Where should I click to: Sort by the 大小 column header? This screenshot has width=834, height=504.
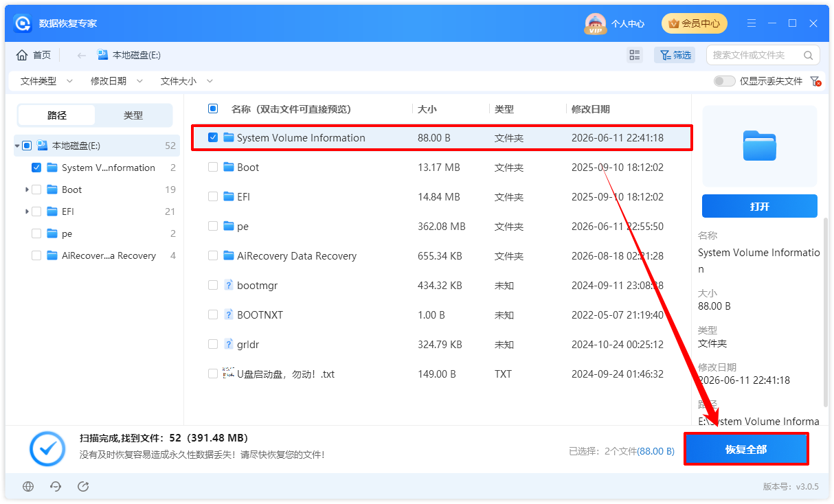coord(427,109)
